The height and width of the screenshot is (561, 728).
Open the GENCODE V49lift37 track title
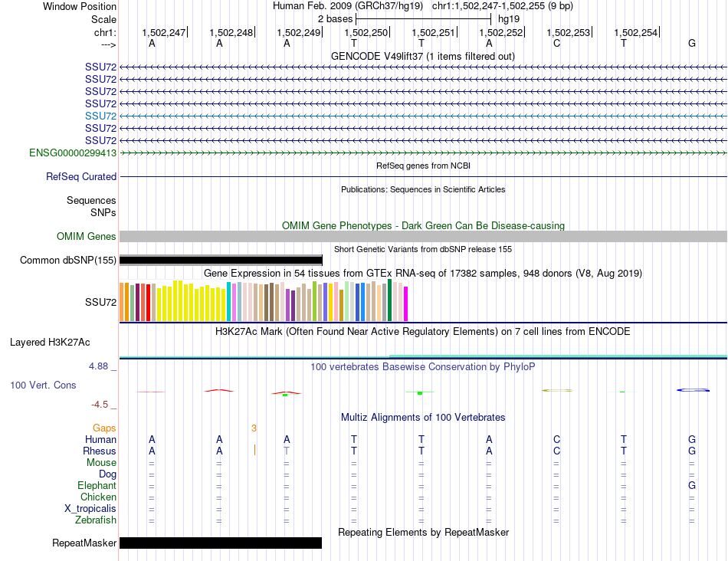422,56
